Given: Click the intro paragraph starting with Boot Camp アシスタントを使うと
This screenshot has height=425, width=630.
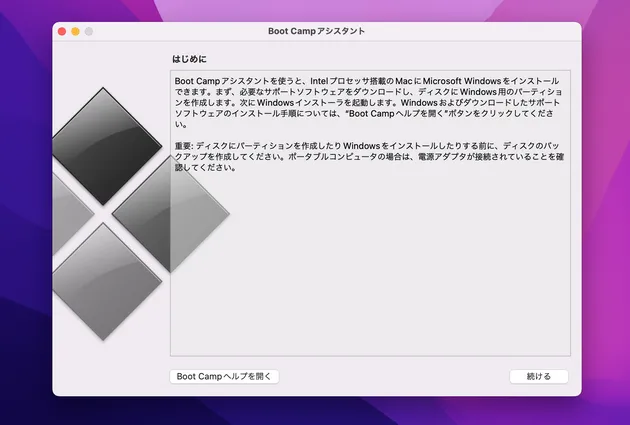Looking at the screenshot, I should coord(368,102).
